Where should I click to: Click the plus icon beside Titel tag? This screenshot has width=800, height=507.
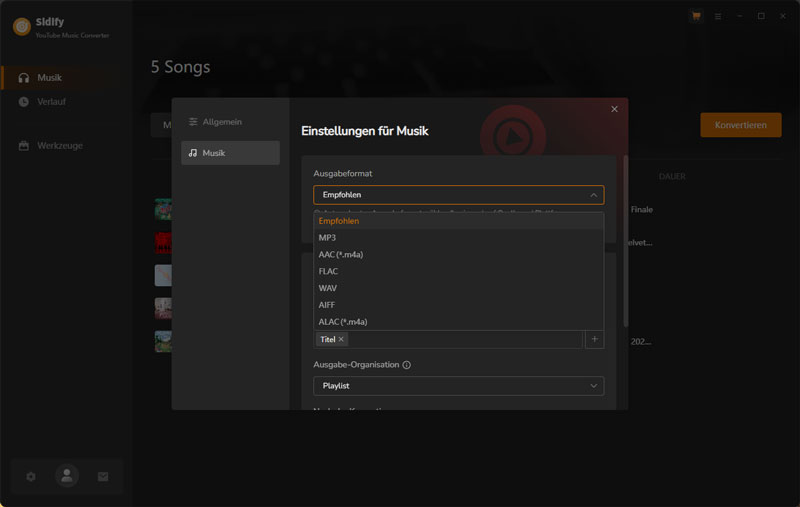coord(594,340)
